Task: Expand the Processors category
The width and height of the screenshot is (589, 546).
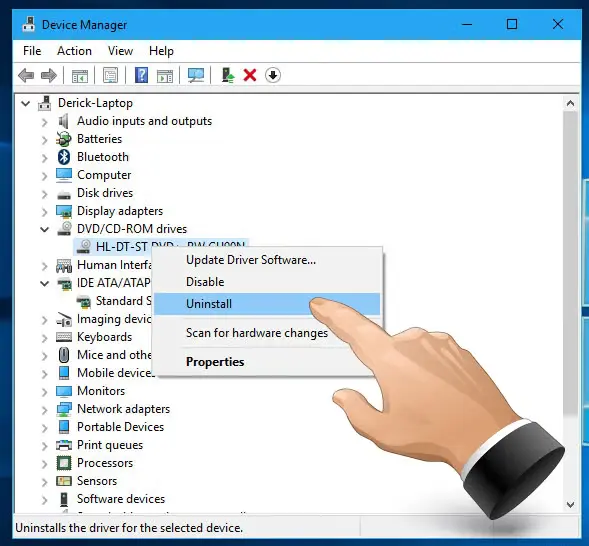Action: (x=44, y=464)
